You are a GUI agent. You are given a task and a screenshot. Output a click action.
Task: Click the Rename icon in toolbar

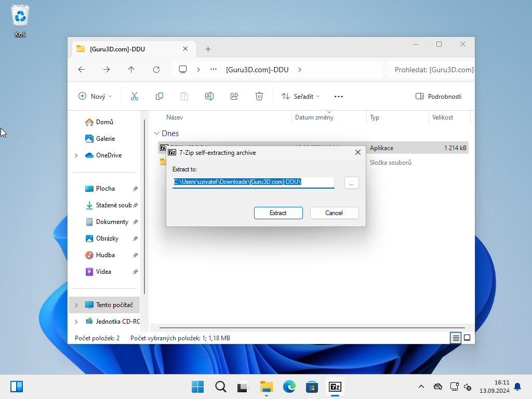[209, 96]
